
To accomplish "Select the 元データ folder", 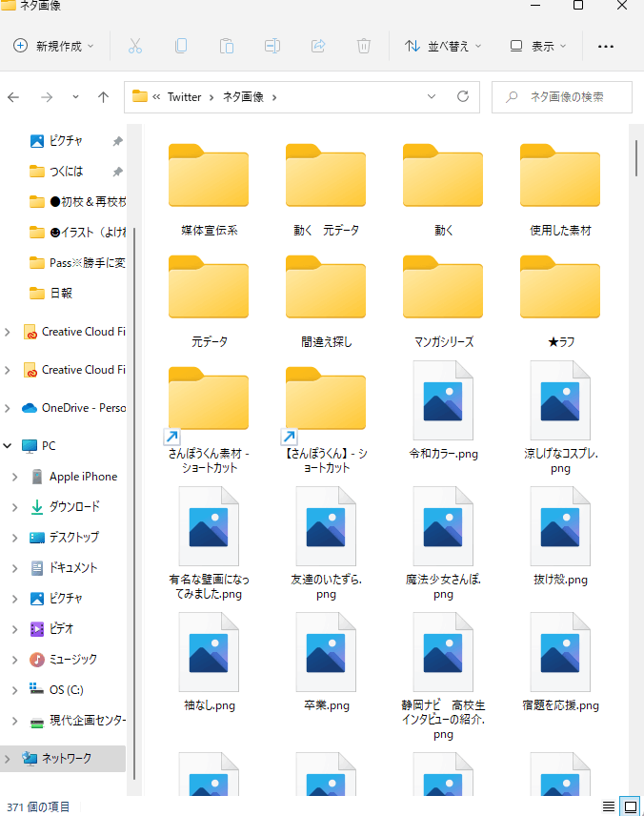I will click(210, 302).
